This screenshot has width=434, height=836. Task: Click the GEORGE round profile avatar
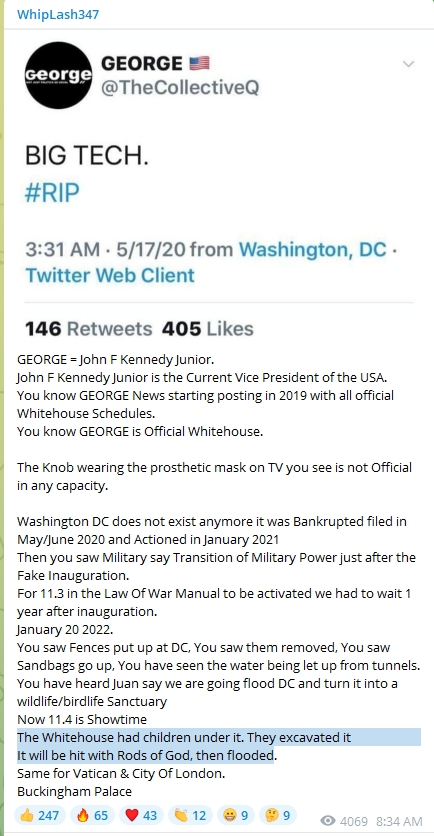coord(59,75)
